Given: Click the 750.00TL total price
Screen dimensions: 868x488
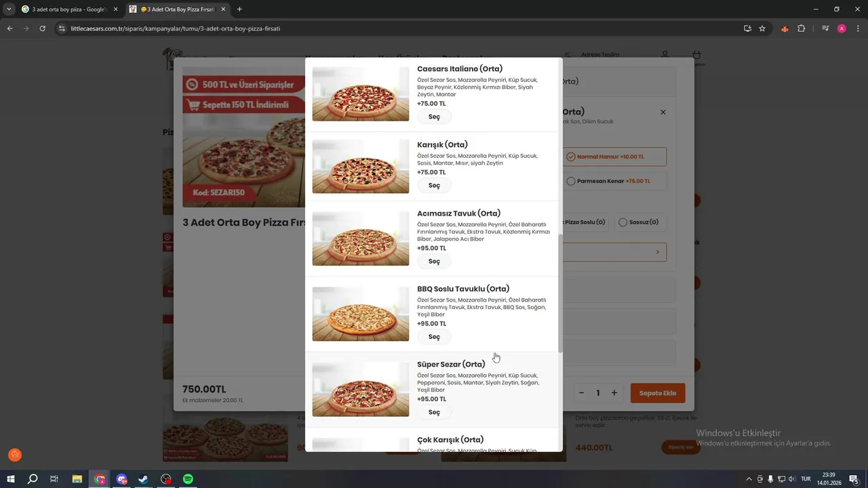Looking at the screenshot, I should pos(204,389).
